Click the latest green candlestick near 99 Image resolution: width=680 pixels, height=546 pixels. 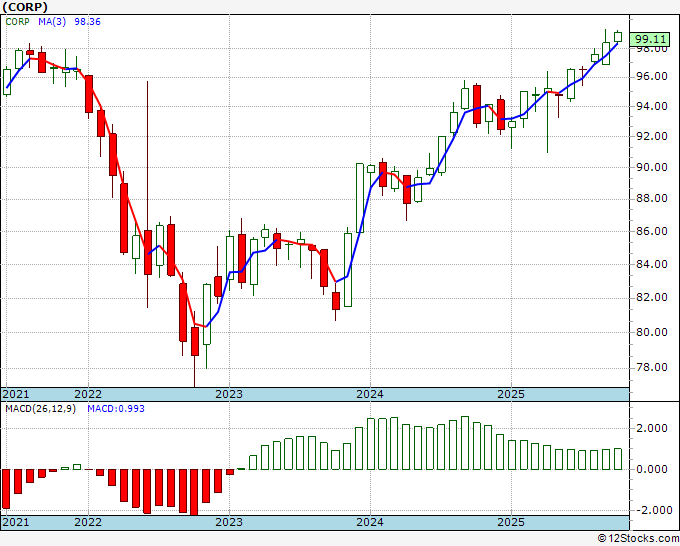tap(618, 37)
